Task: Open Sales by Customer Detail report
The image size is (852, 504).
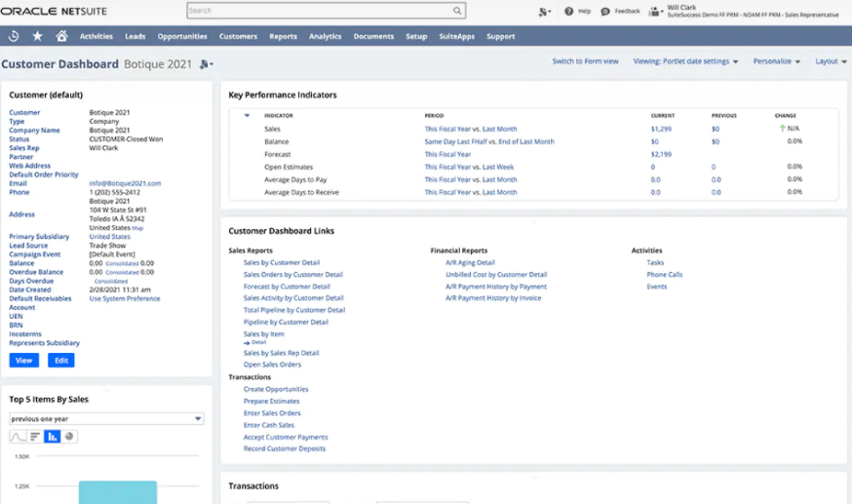Action: click(x=282, y=262)
